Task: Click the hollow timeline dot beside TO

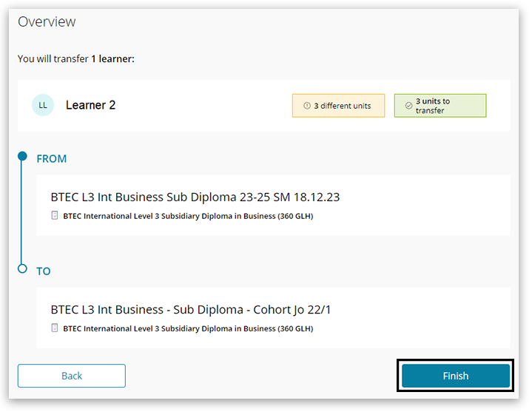Action: (x=22, y=269)
